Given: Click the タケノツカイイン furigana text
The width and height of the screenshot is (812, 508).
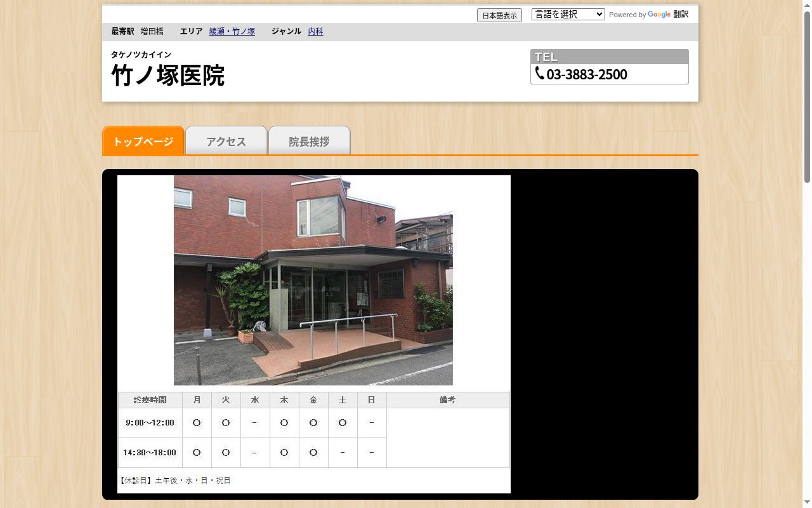Looking at the screenshot, I should pyautogui.click(x=141, y=55).
